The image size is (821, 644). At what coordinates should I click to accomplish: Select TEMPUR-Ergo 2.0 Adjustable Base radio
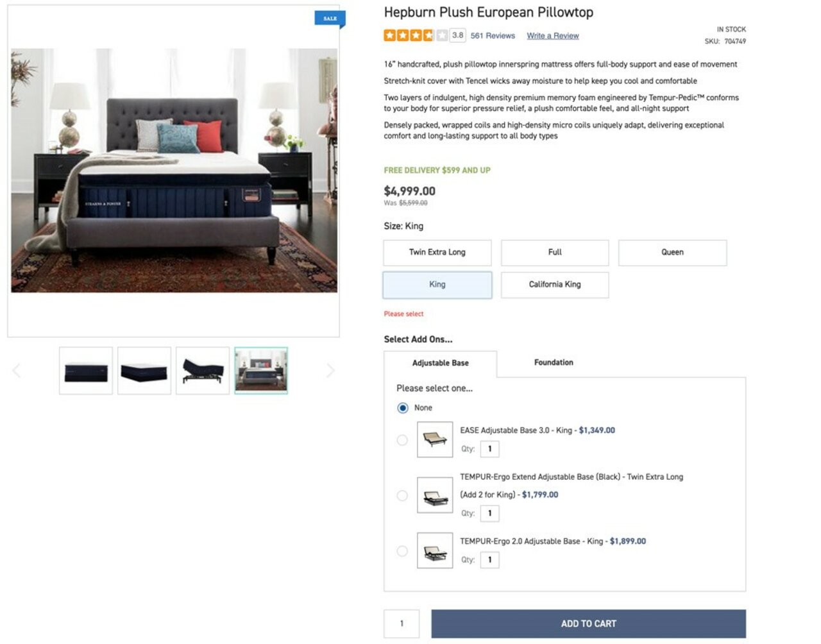(402, 551)
